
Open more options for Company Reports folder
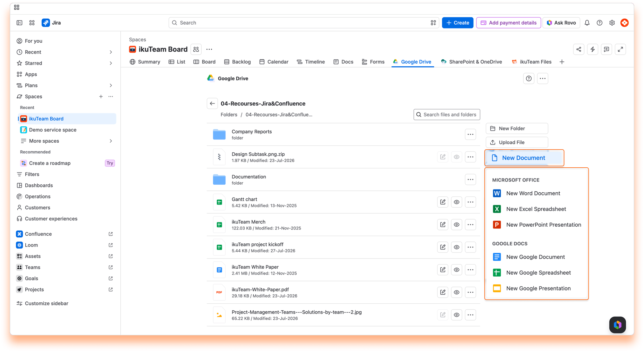tap(471, 134)
